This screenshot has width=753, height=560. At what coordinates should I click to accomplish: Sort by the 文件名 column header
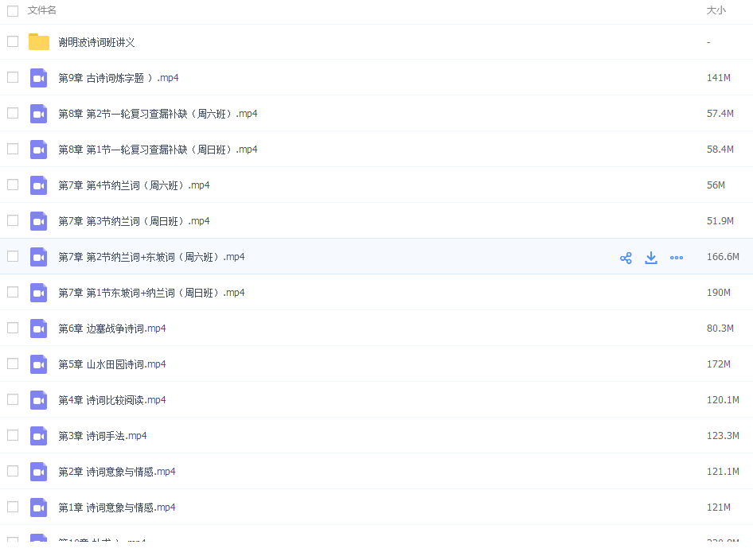(x=41, y=10)
